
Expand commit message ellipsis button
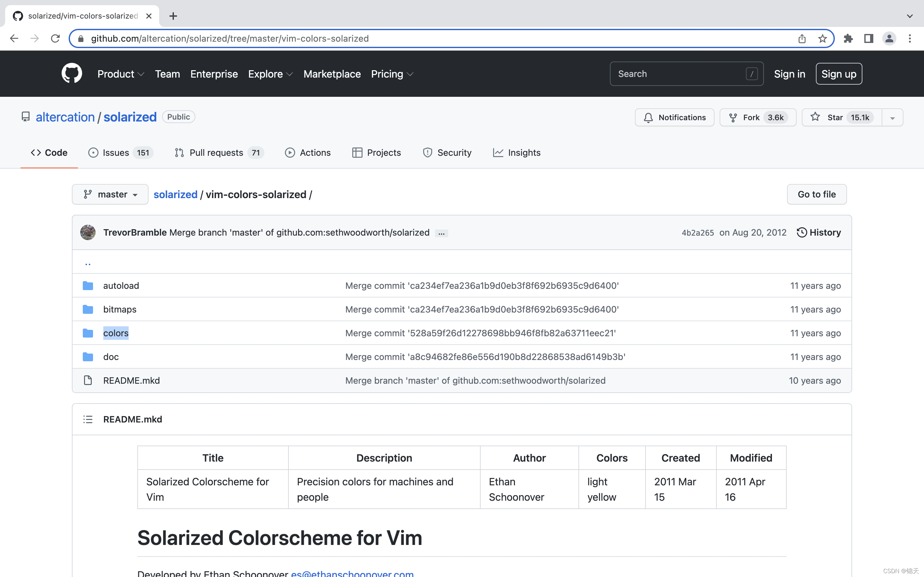coord(441,233)
